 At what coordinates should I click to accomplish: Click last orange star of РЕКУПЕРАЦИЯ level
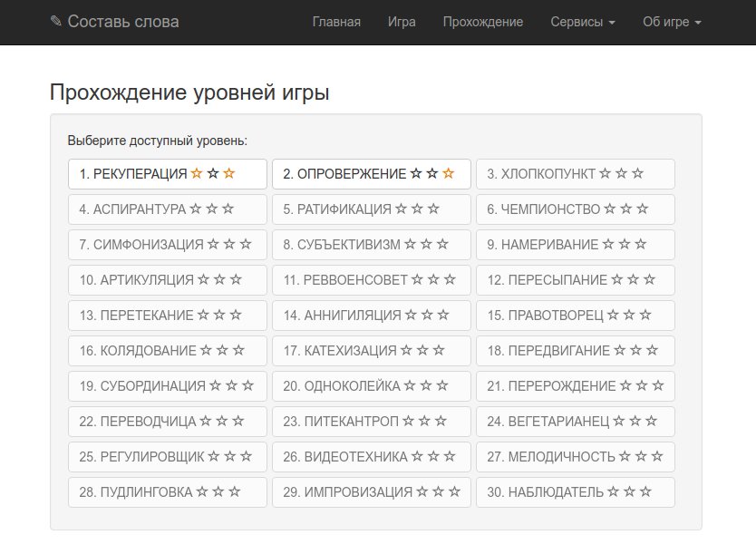pyautogui.click(x=229, y=173)
